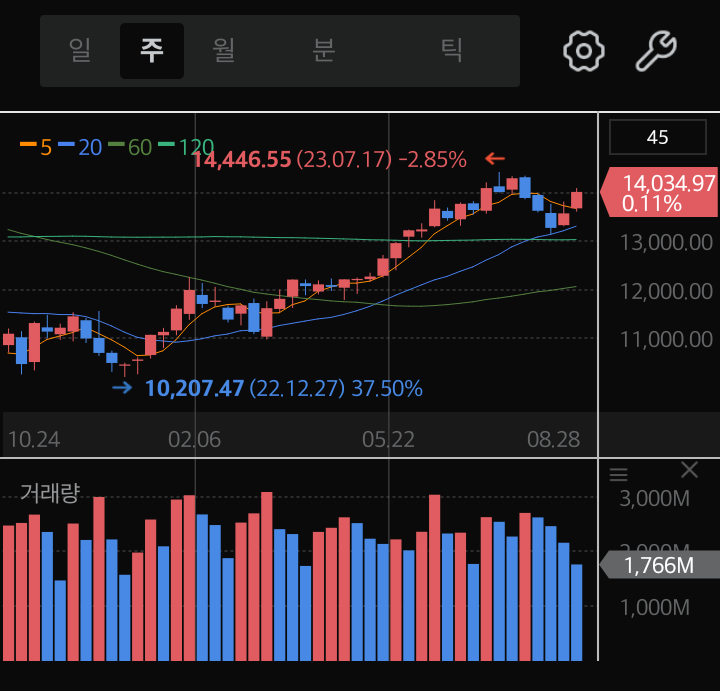
Task: Click the 12,000.00 price axis label
Action: (x=666, y=291)
